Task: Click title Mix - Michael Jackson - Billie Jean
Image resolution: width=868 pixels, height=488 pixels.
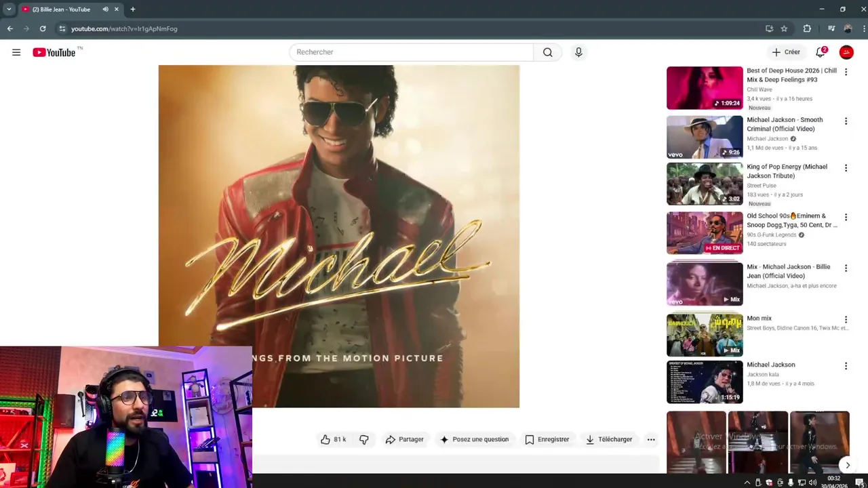Action: pos(788,271)
